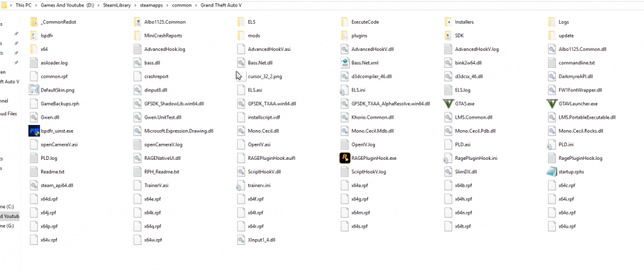Viewport: 644px width, 272px height.
Task: Select the RPH_Readme.txt file name
Action: coord(162,171)
